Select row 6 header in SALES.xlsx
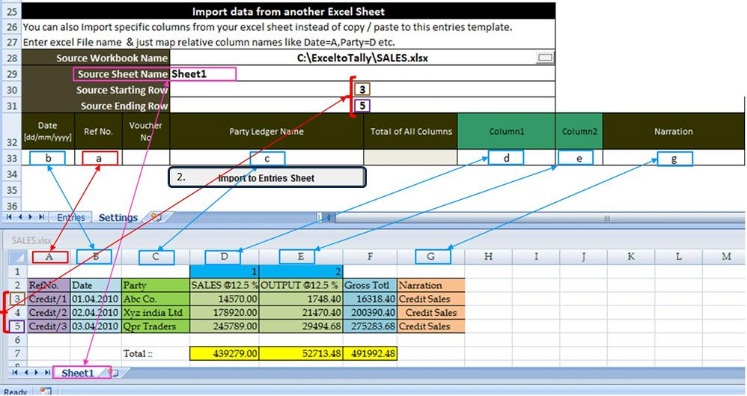The width and height of the screenshot is (747, 396). tap(18, 340)
